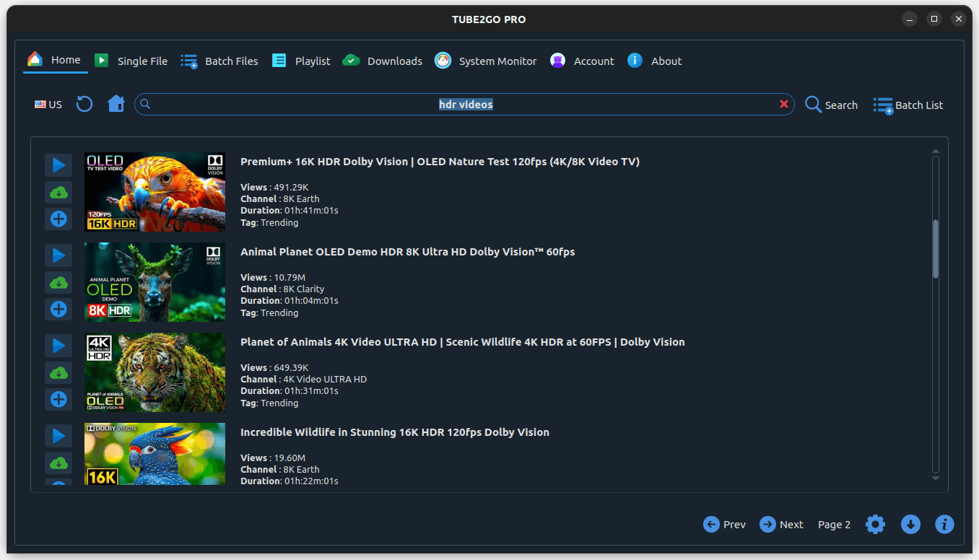Screen dimensions: 979x560
Task: Open the tiger 4K Ultra HD thumbnail
Action: click(155, 372)
